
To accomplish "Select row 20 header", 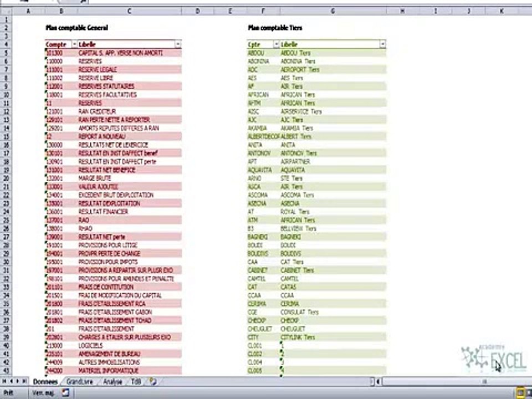I will coord(6,178).
